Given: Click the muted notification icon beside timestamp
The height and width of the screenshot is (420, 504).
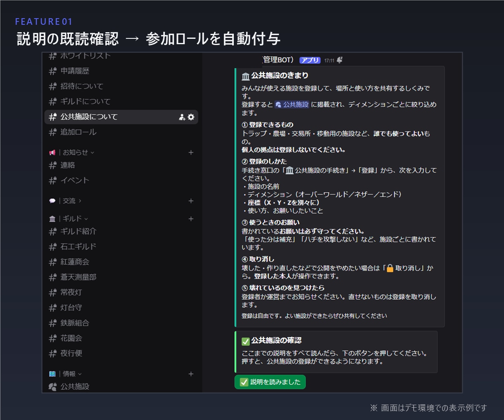Looking at the screenshot, I should tap(340, 60).
